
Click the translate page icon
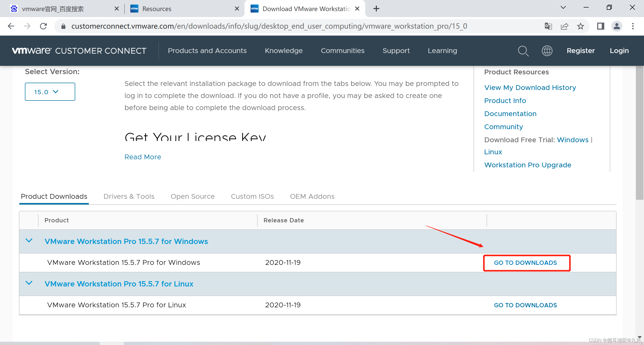coord(548,26)
